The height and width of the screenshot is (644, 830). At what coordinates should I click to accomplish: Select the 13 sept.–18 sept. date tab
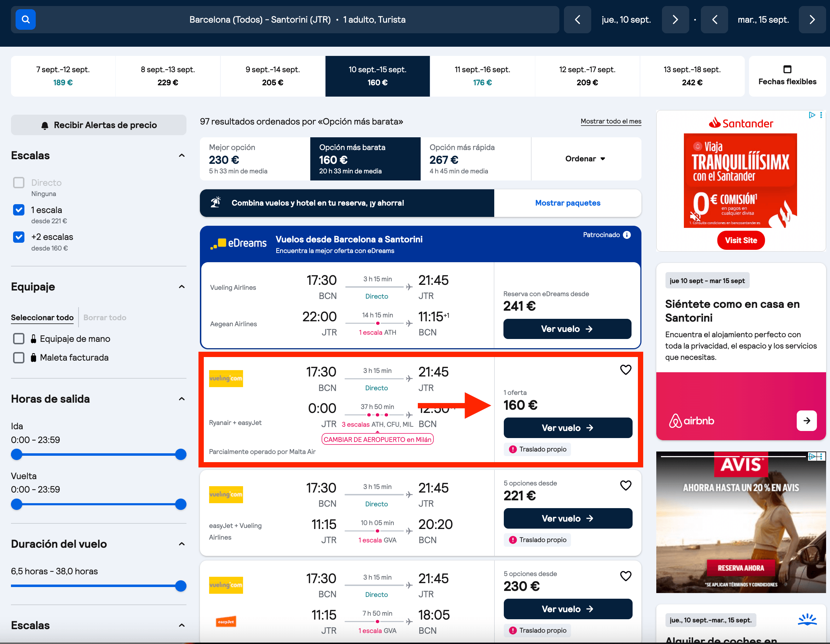(x=692, y=76)
